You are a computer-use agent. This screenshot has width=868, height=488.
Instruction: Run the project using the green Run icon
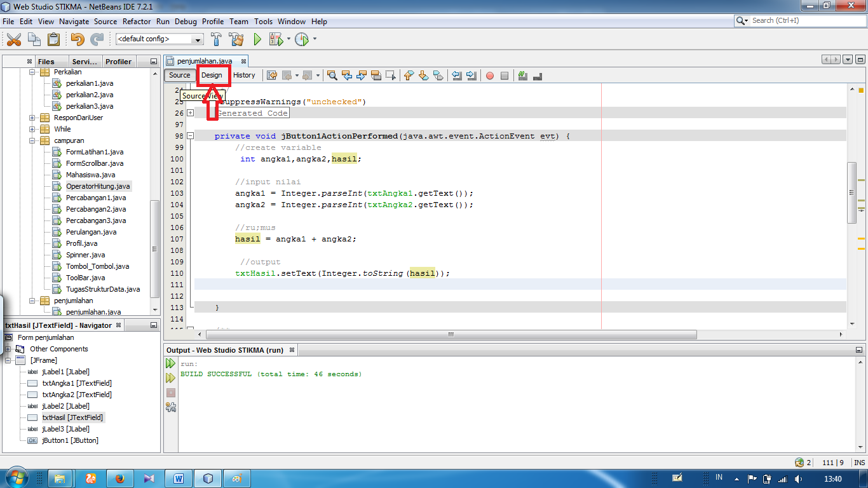256,39
